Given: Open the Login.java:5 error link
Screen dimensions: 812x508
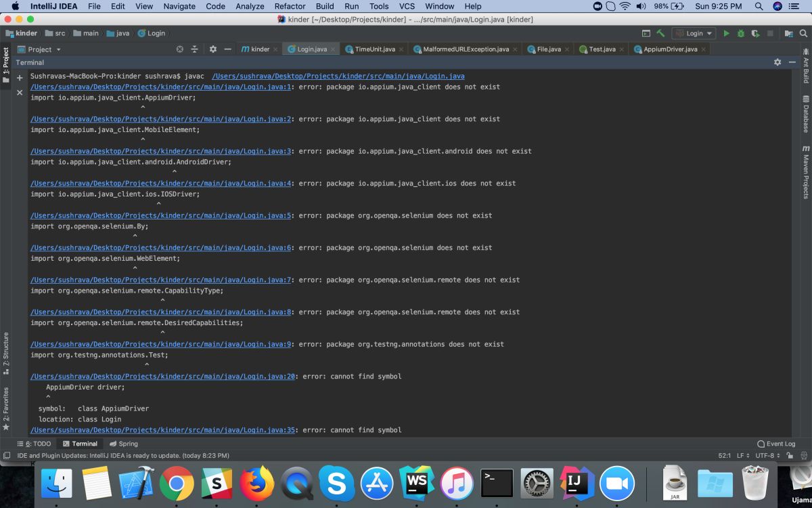Looking at the screenshot, I should [161, 215].
